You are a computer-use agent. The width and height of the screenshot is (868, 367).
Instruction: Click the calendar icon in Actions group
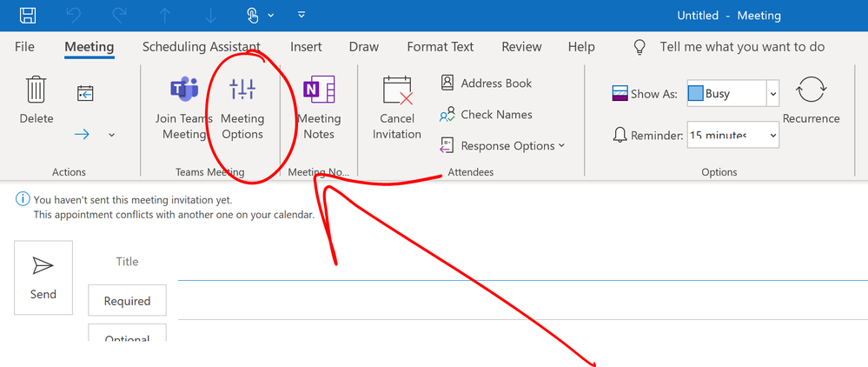click(x=84, y=93)
